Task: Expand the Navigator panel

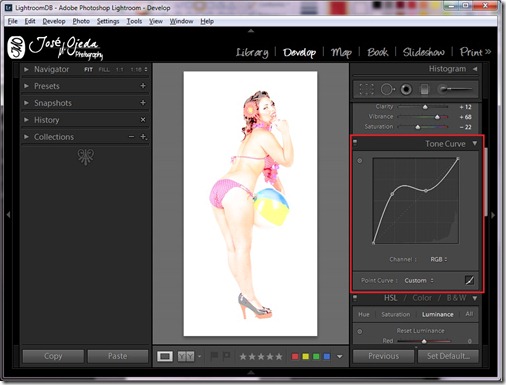Action: pos(26,69)
